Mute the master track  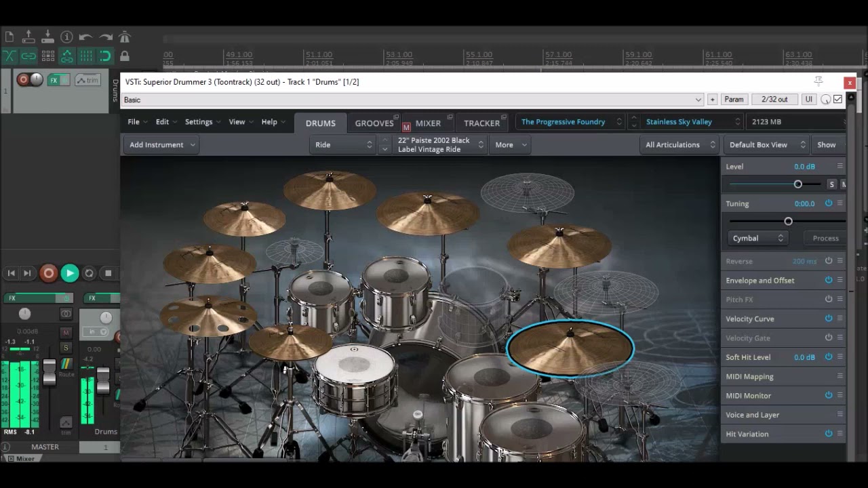coord(66,333)
